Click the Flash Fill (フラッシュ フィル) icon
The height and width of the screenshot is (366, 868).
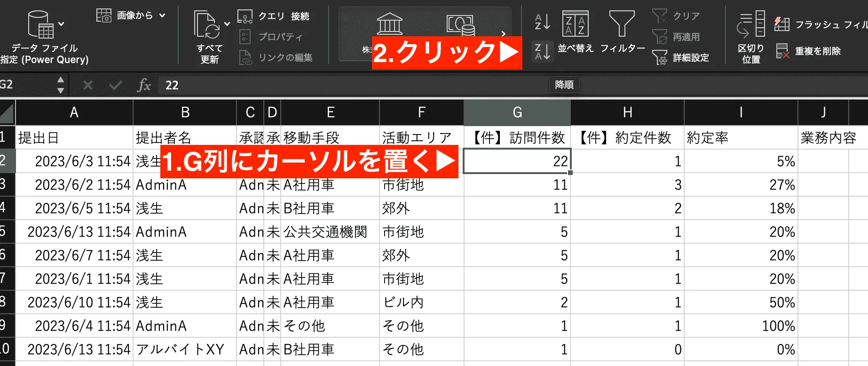782,24
